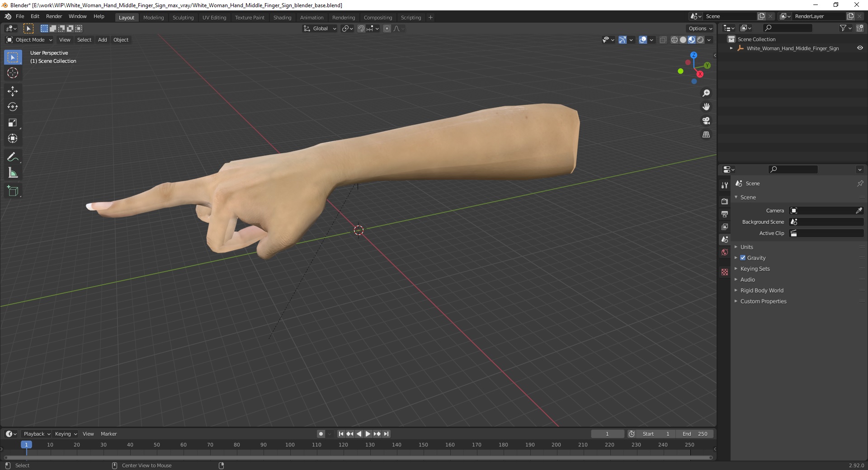Expand the Audio panel
Viewport: 868px width, 470px height.
747,279
